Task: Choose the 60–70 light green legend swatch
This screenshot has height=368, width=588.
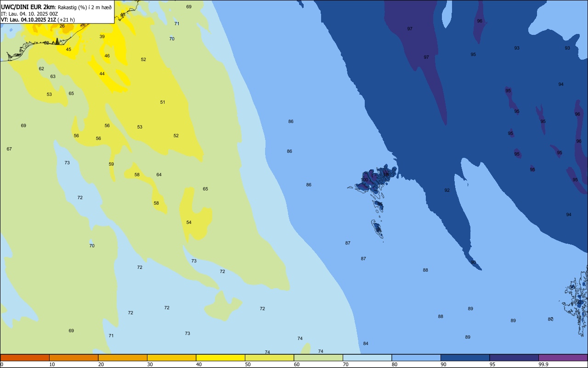Action: (318, 357)
